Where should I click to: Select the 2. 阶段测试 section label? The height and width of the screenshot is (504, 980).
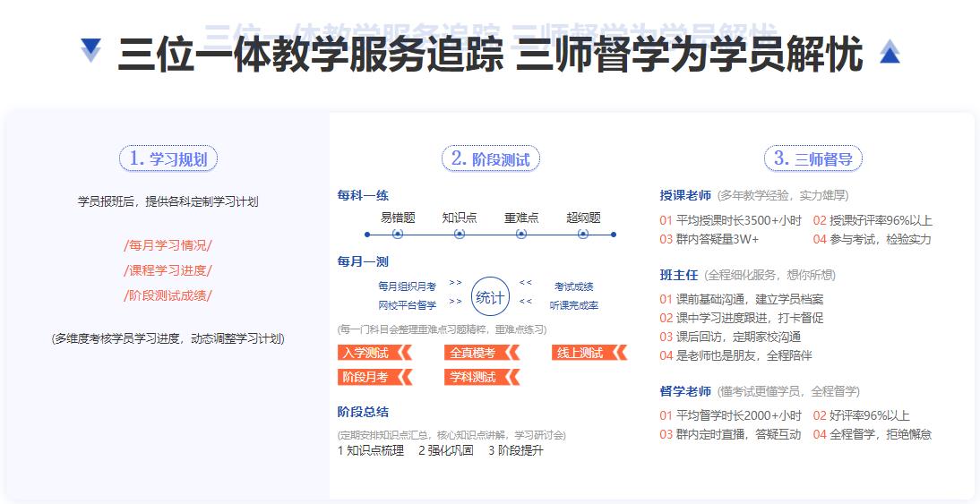pos(490,159)
